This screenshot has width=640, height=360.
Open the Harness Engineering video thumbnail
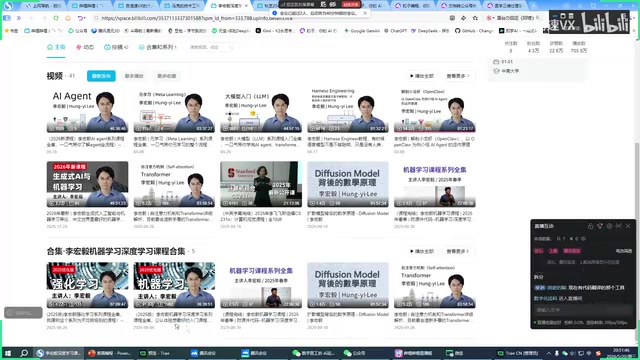click(348, 110)
